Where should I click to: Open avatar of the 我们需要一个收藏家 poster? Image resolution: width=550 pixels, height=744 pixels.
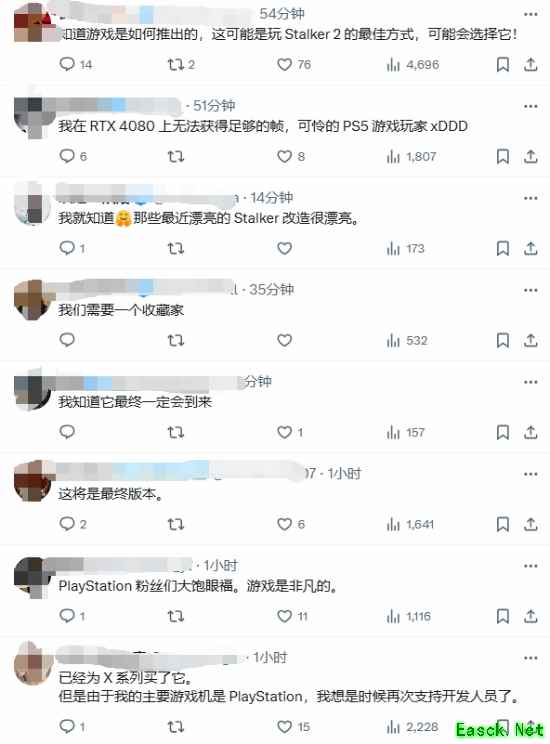pyautogui.click(x=32, y=299)
